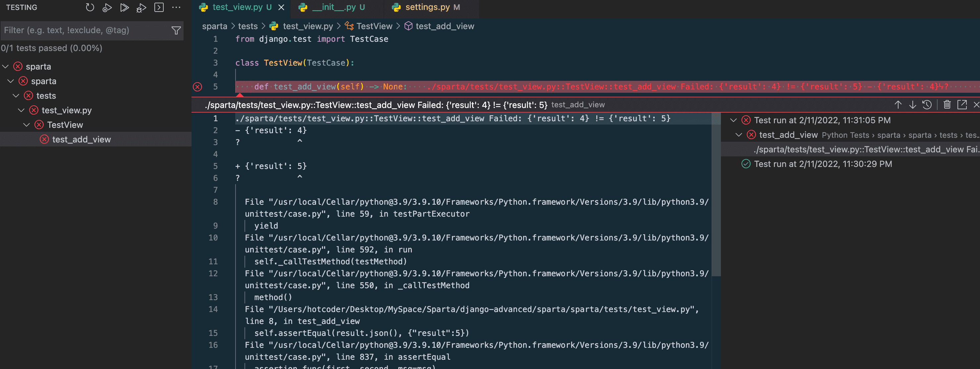Switch to the settings.py tab
Viewport: 980px width, 369px height.
point(432,7)
